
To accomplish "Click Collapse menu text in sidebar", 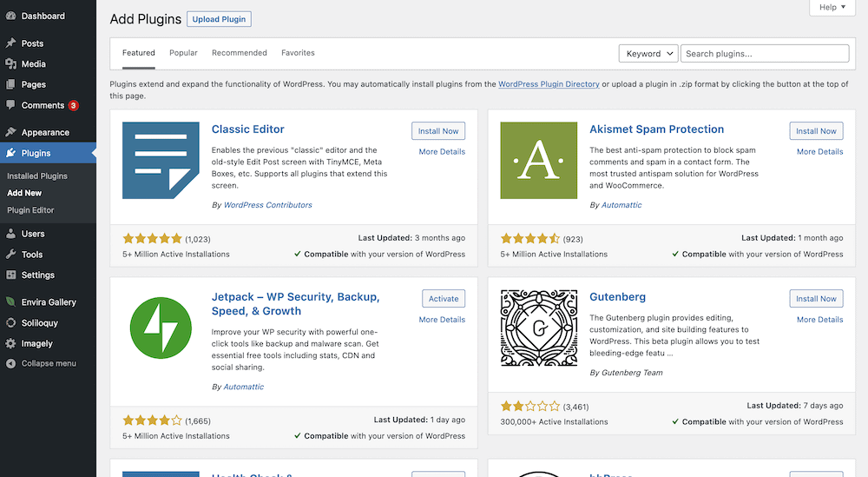I will (x=49, y=363).
